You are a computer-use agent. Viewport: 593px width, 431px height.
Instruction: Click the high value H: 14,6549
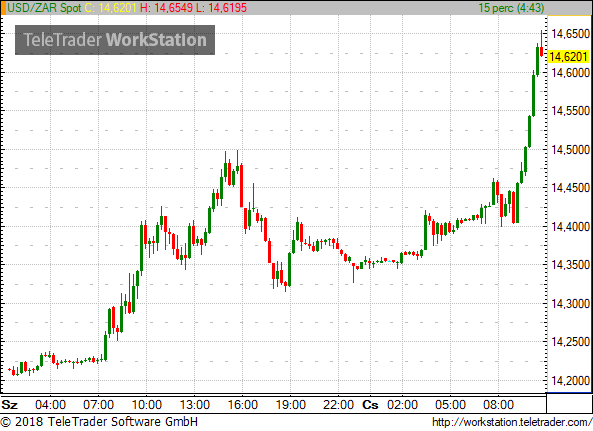coord(166,8)
